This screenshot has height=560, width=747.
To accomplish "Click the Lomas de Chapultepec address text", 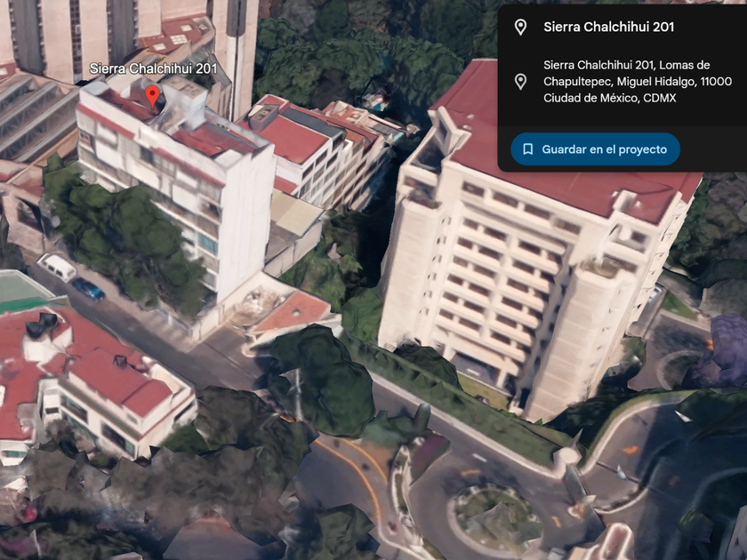I will (637, 82).
